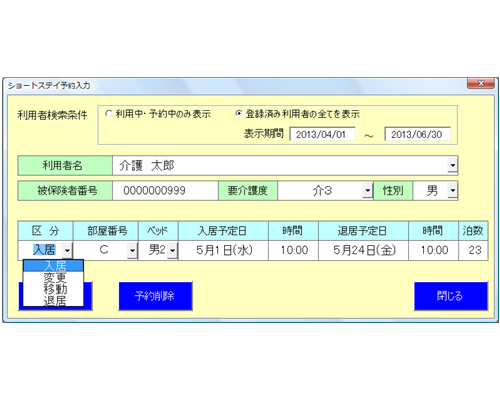Select 利用中・予約中のみ表示 radio button
500x400 pixels.
tap(108, 114)
